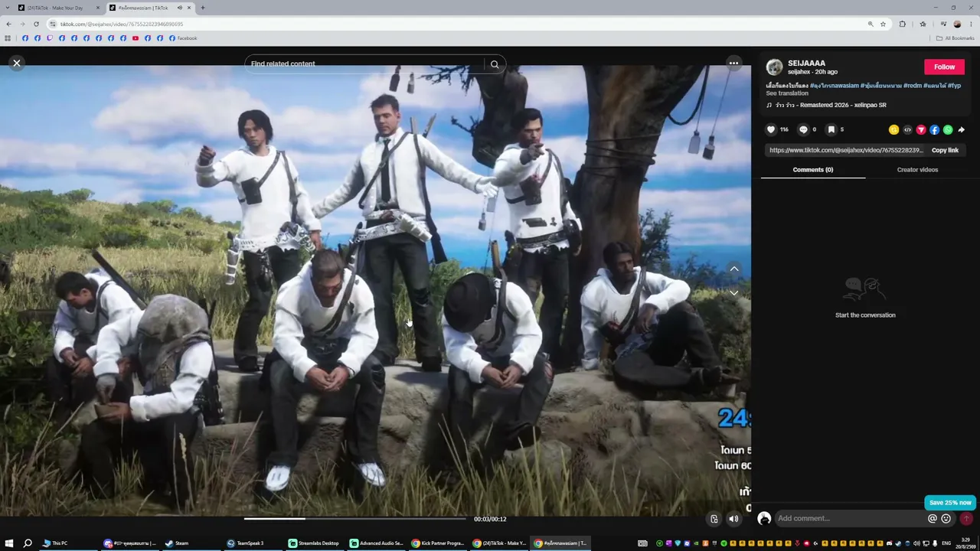Screen dimensions: 980x551
Task: Open the Apps grid in the bookmarks bar
Action: pyautogui.click(x=8, y=38)
